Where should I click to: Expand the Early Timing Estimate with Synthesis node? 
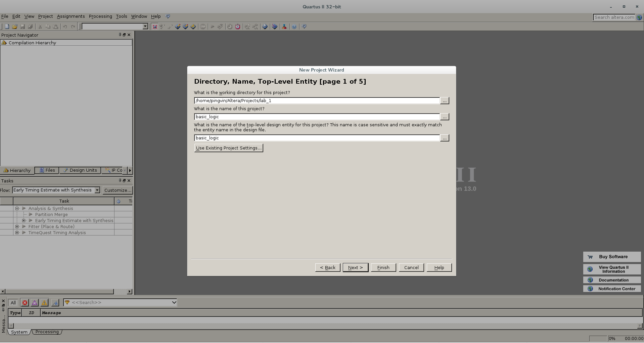click(24, 220)
